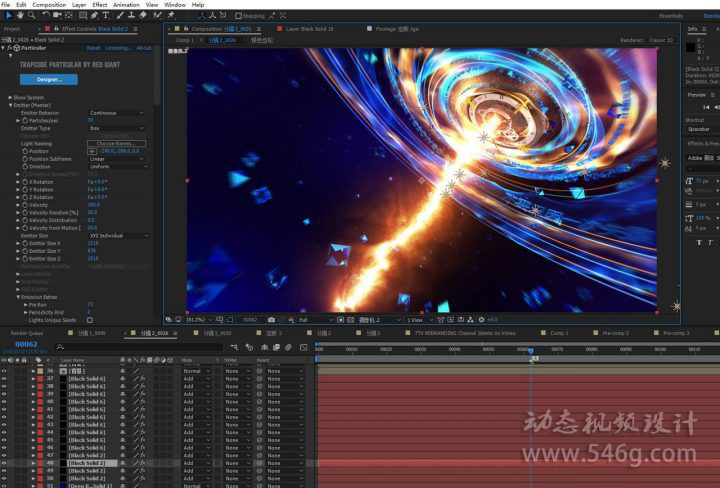Select the Type text tool
The width and height of the screenshot is (720, 488).
point(106,15)
